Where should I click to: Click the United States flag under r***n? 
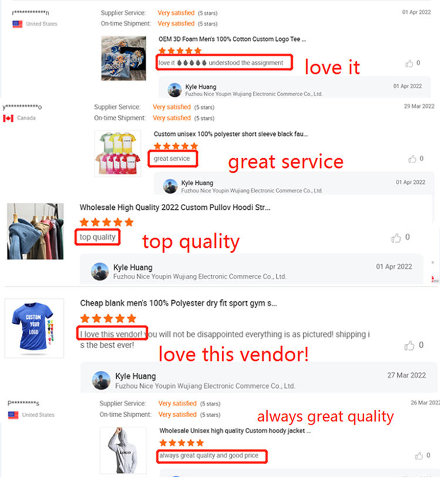[x=18, y=24]
